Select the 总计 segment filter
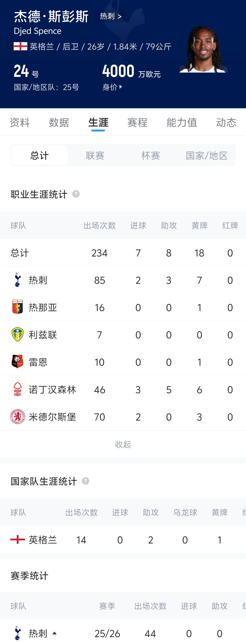Viewport: 246px width, 644px height. (40, 155)
